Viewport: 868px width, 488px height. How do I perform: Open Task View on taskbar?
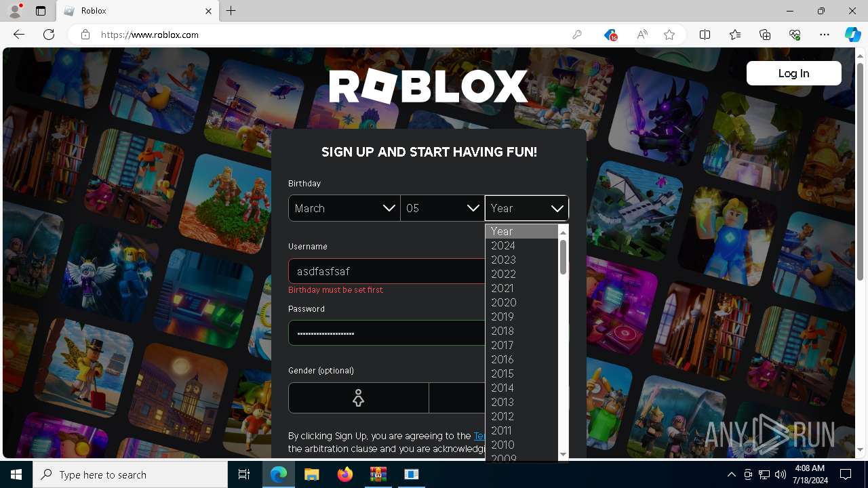point(244,474)
